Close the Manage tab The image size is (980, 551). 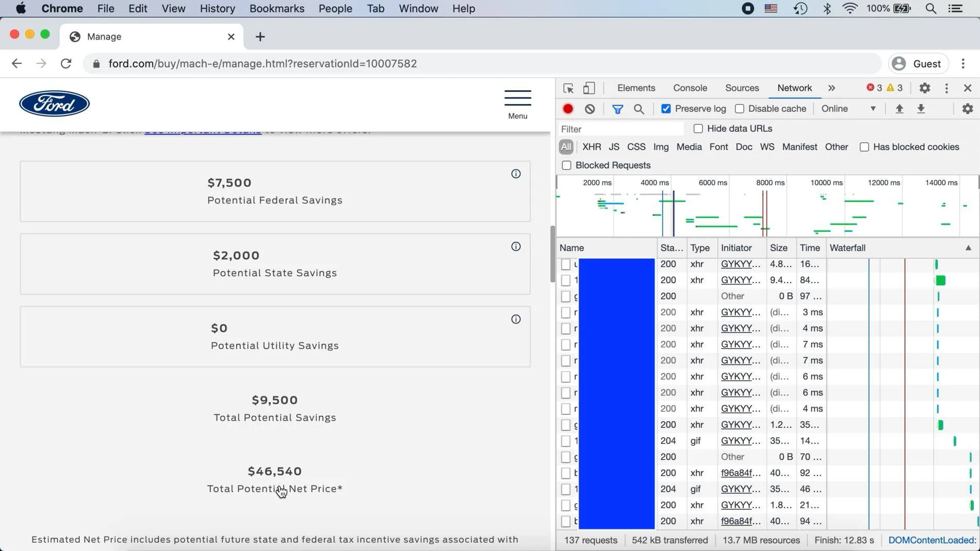coord(231,37)
